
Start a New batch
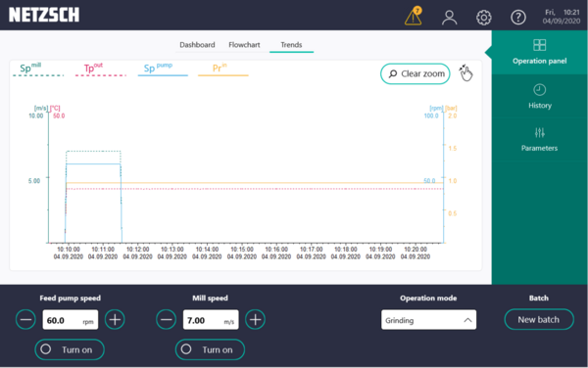pos(539,319)
